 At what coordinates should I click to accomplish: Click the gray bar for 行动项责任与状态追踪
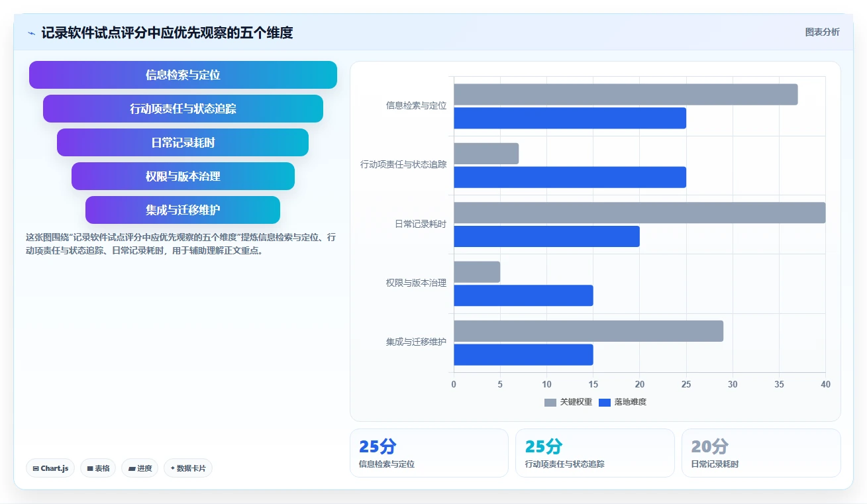pos(486,154)
